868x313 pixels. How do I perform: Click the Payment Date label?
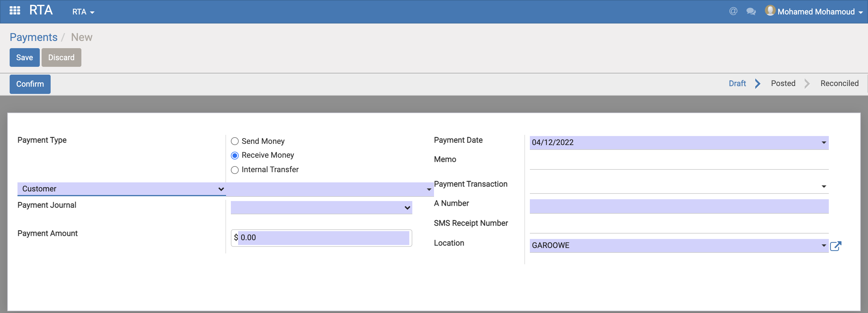point(458,140)
